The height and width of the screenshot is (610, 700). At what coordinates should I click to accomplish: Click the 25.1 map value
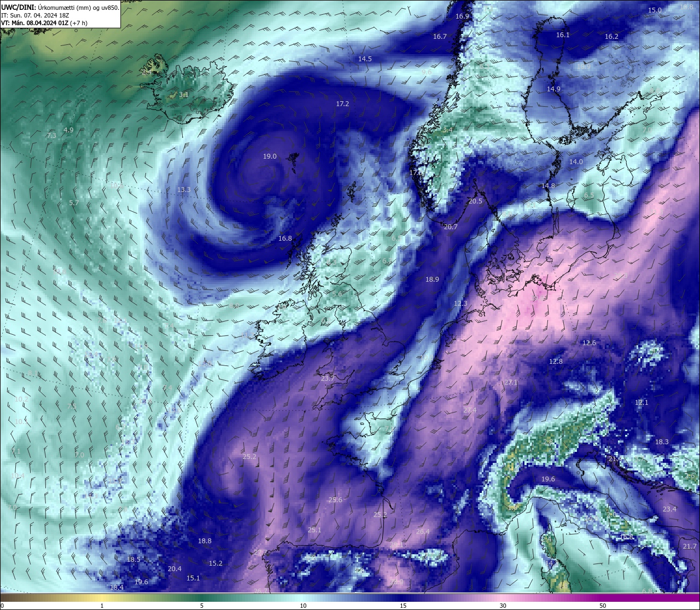point(314,530)
